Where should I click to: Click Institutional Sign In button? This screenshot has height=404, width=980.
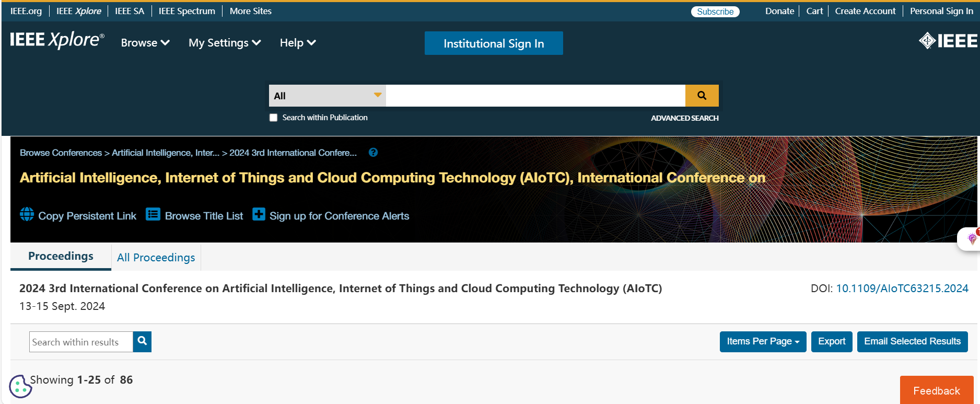click(x=494, y=43)
